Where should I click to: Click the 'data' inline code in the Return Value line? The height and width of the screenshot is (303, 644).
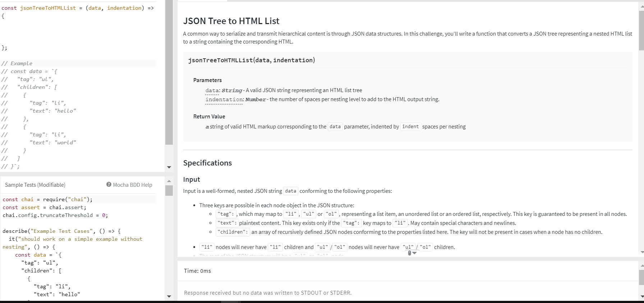tap(335, 127)
